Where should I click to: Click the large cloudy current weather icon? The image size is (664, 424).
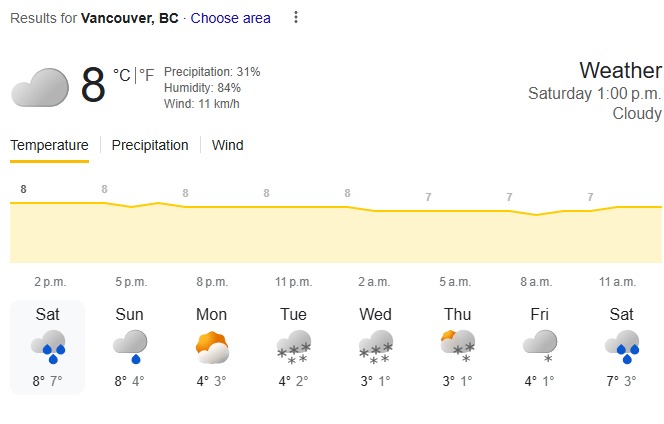click(x=39, y=86)
